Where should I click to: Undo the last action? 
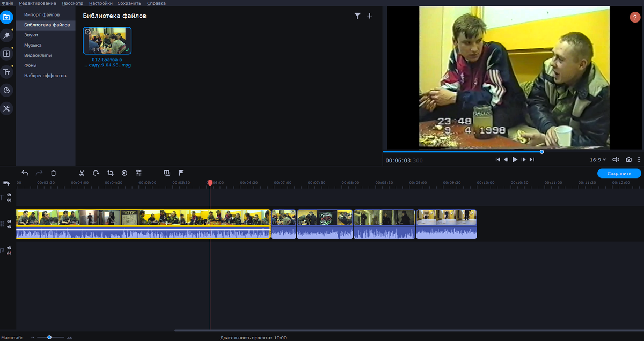click(x=25, y=173)
